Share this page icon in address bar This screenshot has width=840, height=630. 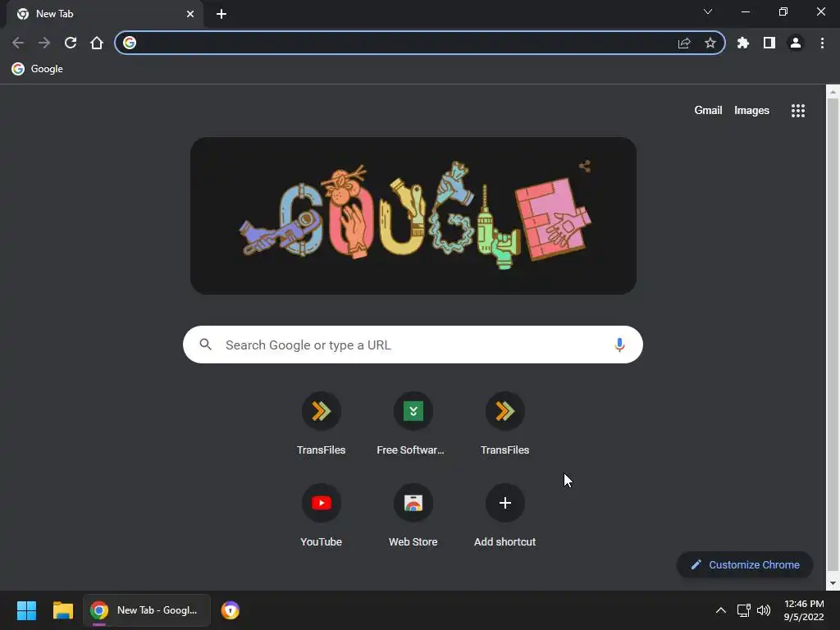pos(684,43)
